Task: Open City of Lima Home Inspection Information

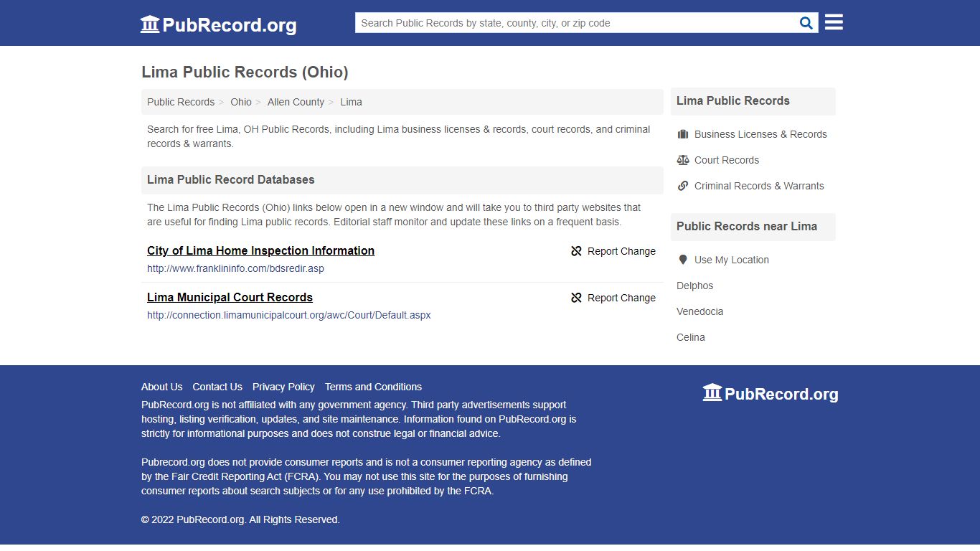Action: coord(260,250)
